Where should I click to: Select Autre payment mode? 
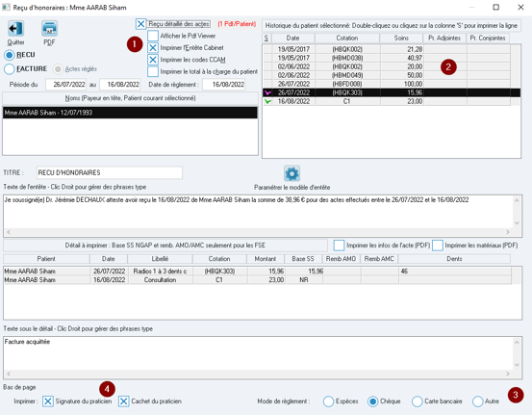coord(478,402)
